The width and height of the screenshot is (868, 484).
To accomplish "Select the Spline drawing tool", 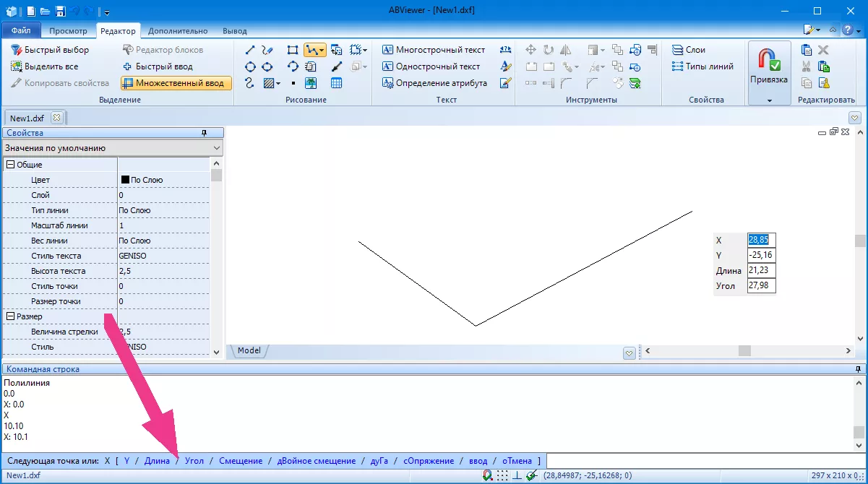I will 249,82.
